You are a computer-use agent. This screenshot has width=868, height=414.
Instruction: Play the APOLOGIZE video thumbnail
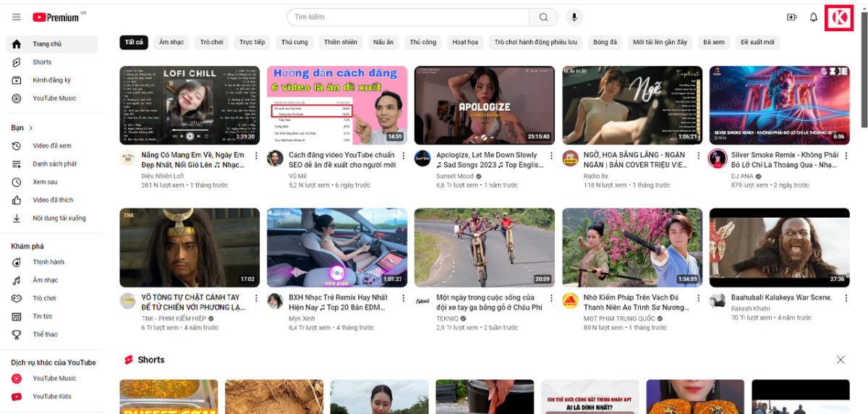pyautogui.click(x=485, y=106)
